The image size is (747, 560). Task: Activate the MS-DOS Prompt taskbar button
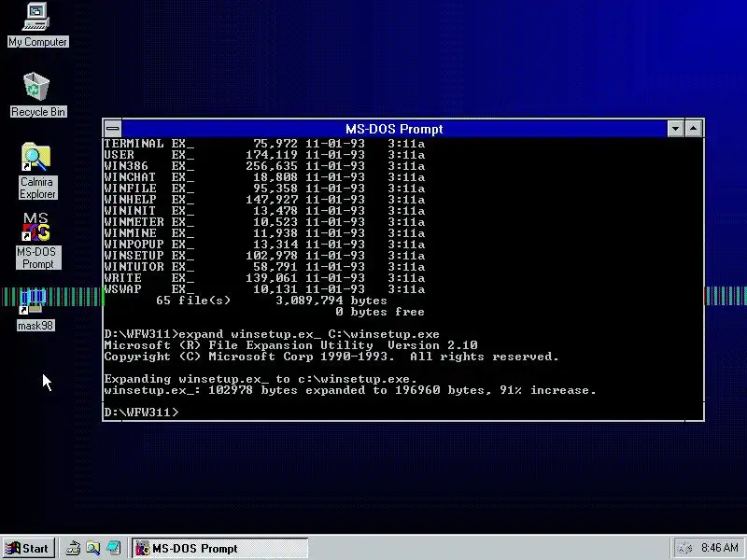pos(220,548)
